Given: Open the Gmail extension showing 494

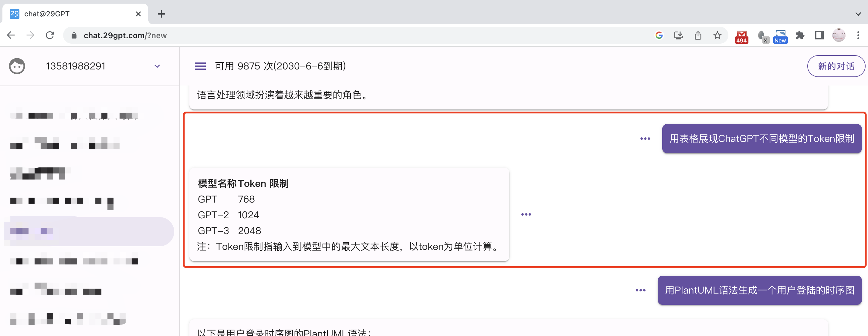Looking at the screenshot, I should 741,37.
